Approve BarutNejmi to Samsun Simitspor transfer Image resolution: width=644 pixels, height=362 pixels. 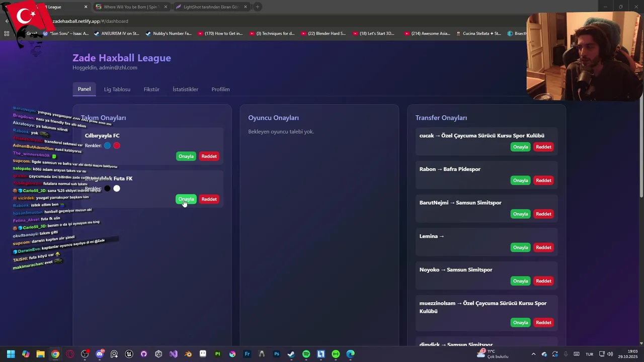point(521,214)
